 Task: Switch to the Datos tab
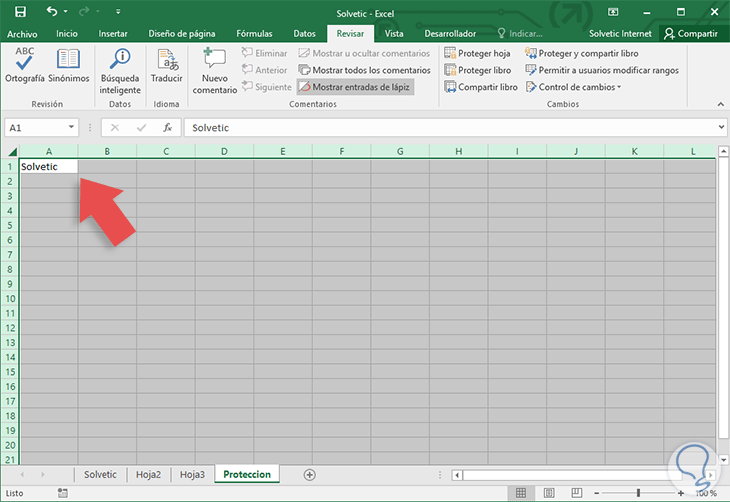pos(304,34)
